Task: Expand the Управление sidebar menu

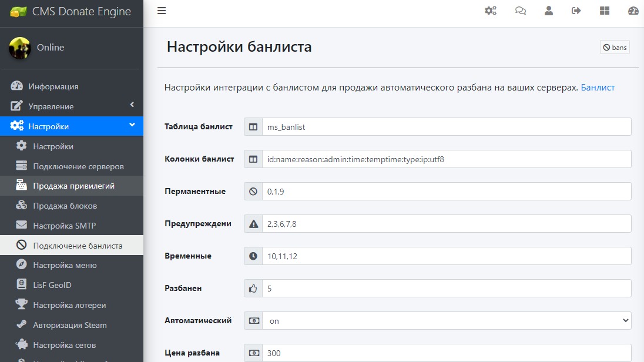Action: (x=71, y=106)
